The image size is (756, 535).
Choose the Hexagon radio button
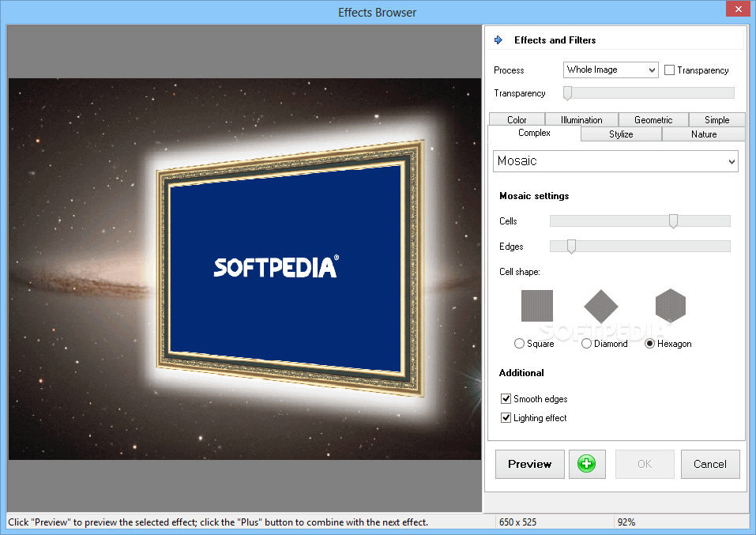pos(649,344)
